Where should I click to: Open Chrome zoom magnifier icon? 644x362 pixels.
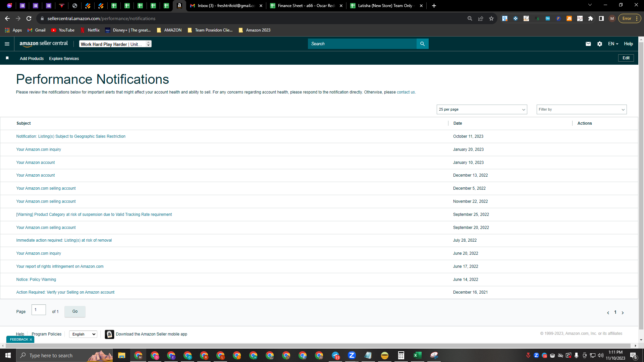tap(470, 18)
